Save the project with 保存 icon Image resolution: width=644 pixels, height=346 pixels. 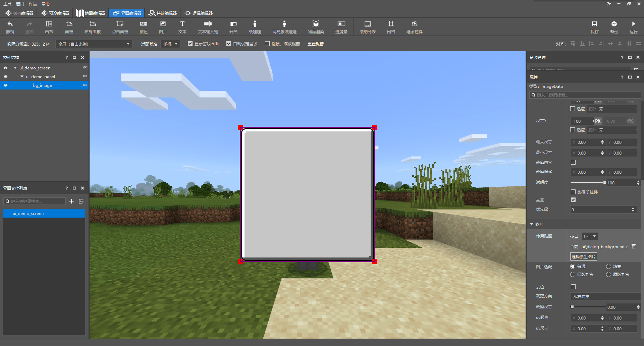[595, 27]
